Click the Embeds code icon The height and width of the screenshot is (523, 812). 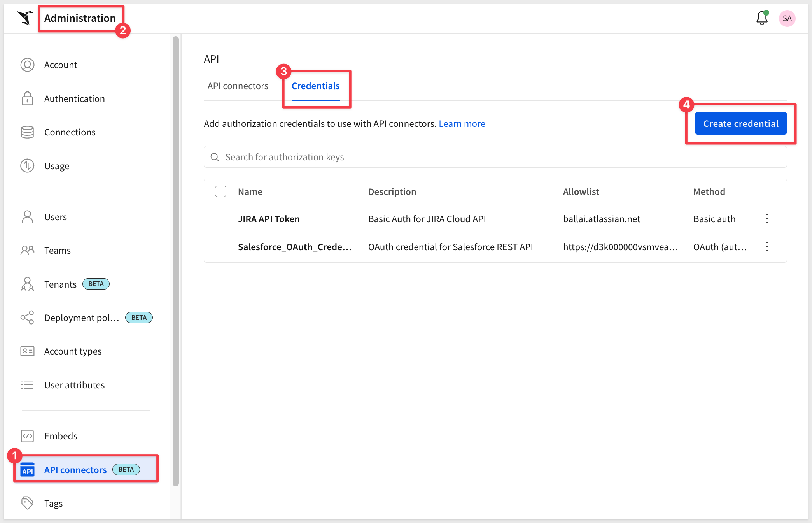(x=27, y=436)
